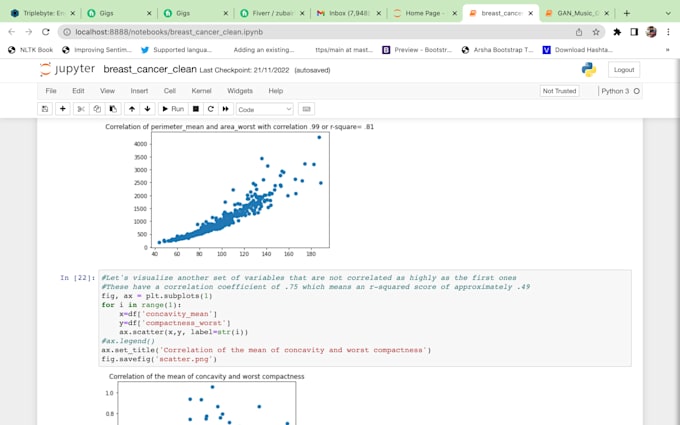Toggle the browser side panel icon

click(x=634, y=32)
